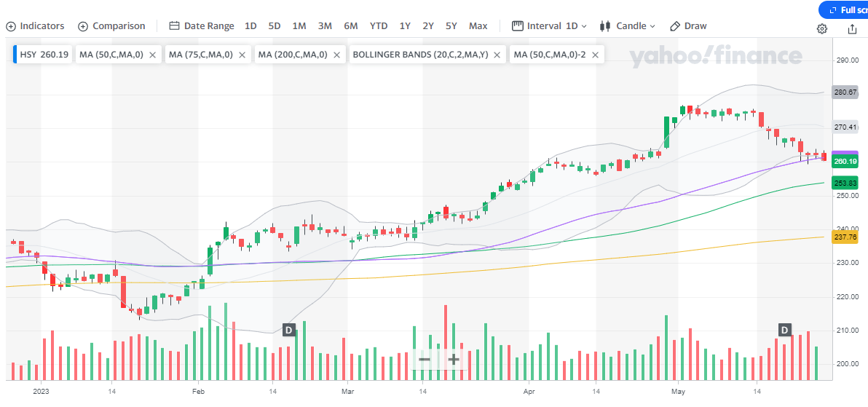Open the Date Range calendar picker
Screen dimensions: 868x407
pyautogui.click(x=202, y=26)
